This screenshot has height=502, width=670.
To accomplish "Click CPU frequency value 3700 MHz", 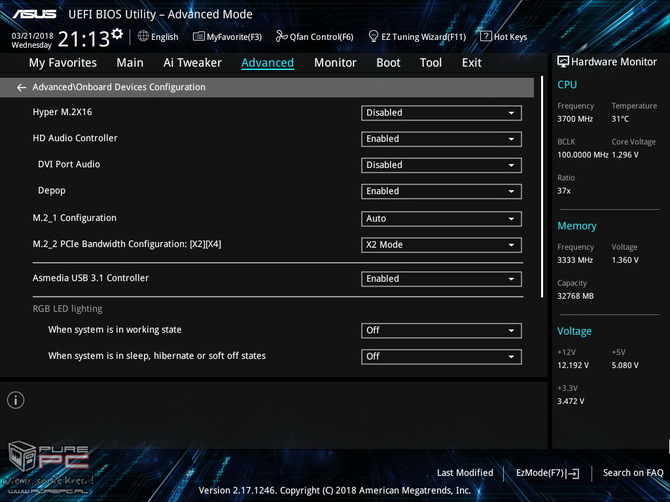I will (x=575, y=119).
